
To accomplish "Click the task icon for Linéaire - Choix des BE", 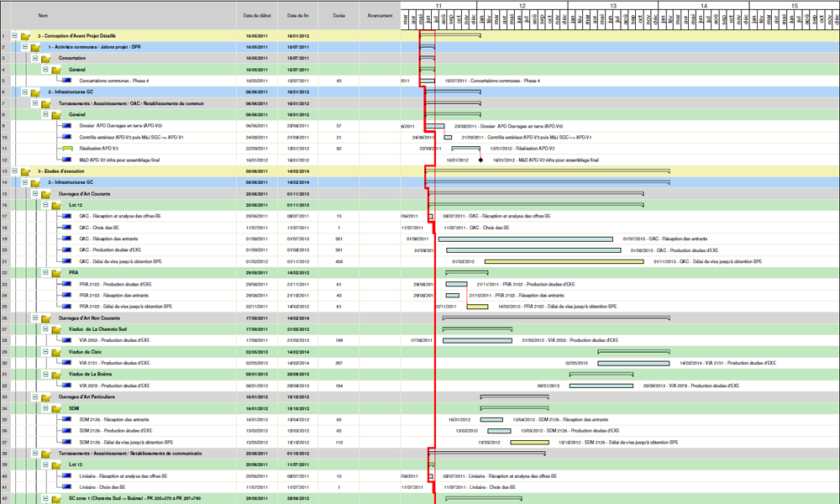I will click(x=67, y=487).
